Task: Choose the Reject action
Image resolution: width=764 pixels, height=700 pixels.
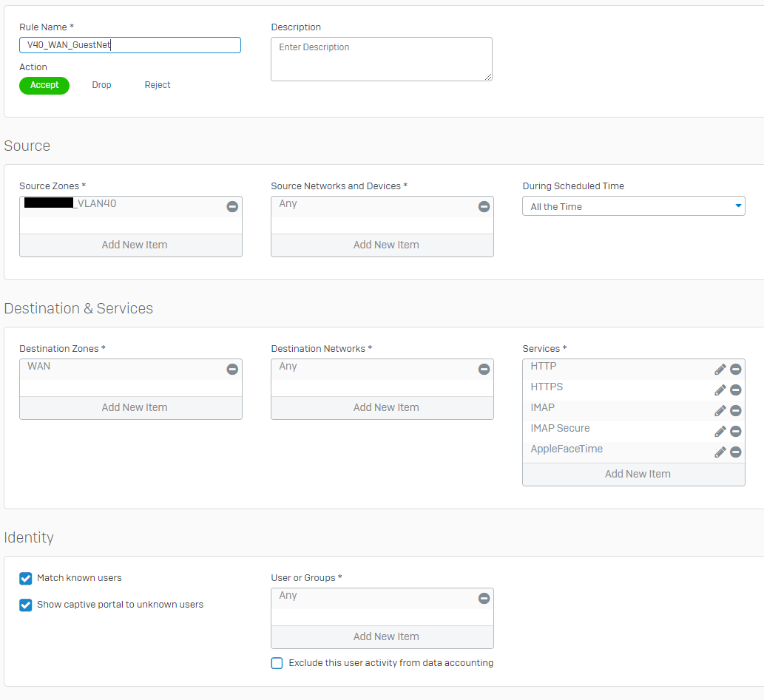Action: pos(157,86)
